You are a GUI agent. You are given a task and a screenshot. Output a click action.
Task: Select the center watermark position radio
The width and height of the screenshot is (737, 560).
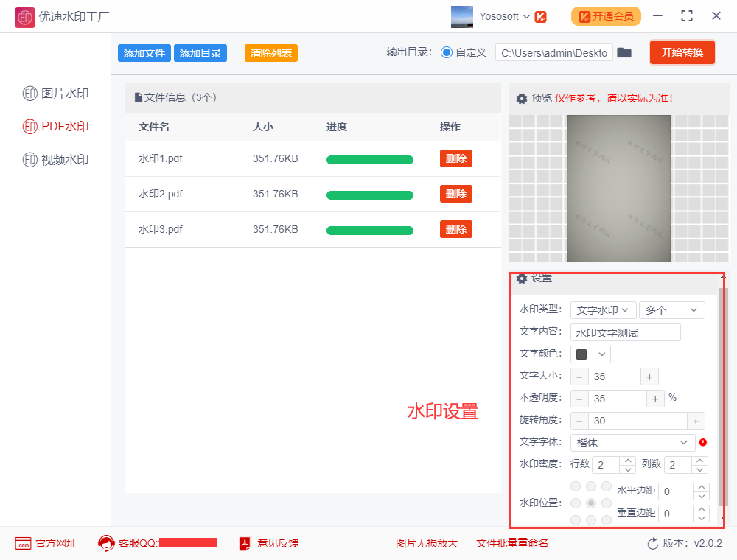(x=591, y=503)
